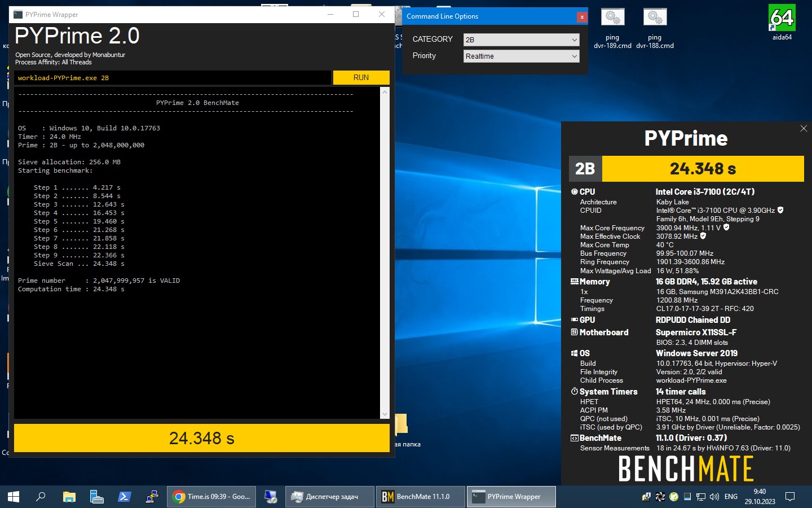Click the System Timers clock icon
The image size is (812, 508).
(x=574, y=391)
